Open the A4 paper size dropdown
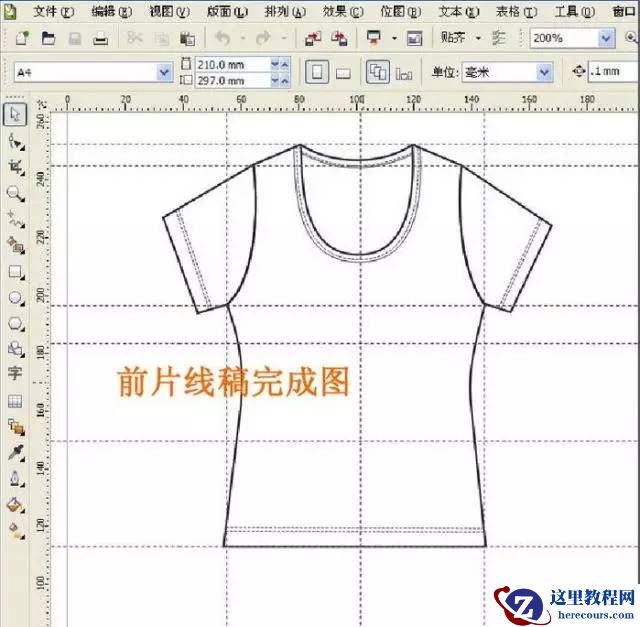Viewport: 640px width, 627px height. point(164,73)
